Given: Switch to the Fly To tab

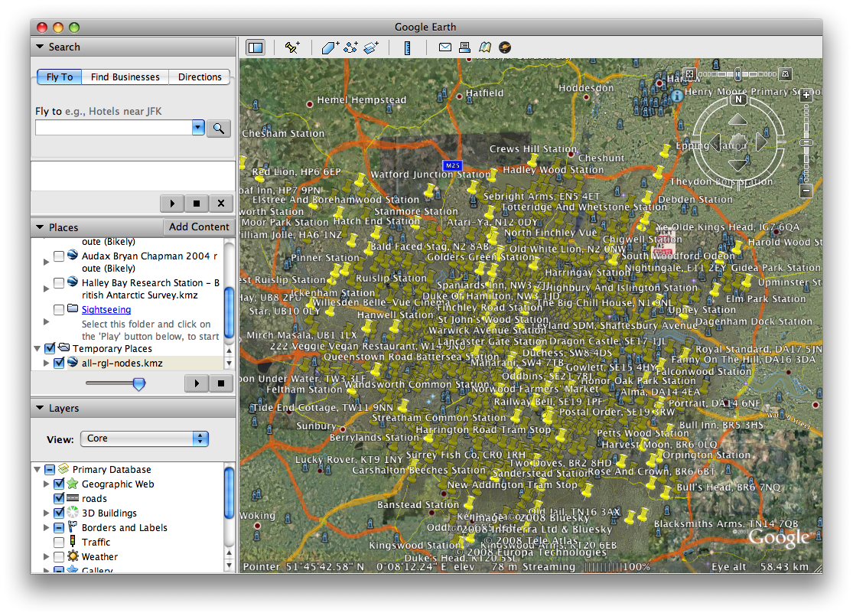Looking at the screenshot, I should pos(60,77).
